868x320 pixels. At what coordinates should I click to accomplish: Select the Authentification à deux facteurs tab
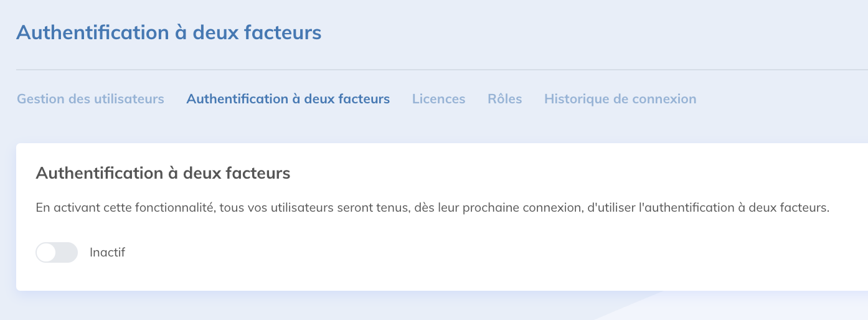(x=288, y=99)
